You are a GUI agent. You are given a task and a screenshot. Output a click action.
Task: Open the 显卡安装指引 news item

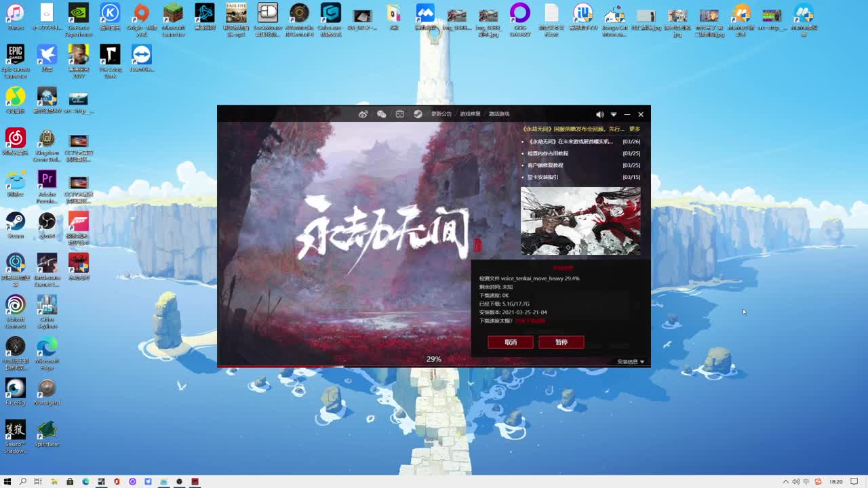[542, 177]
